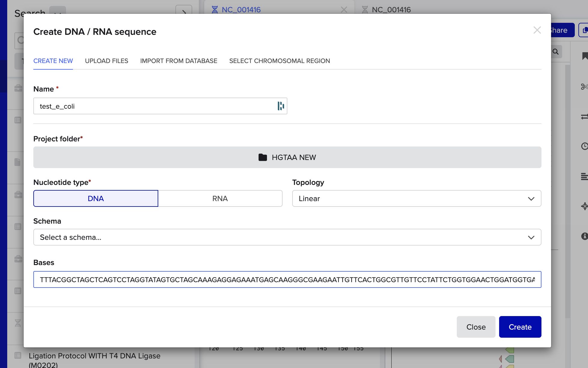Click the barcode icon in the Name field
This screenshot has width=588, height=368.
point(280,106)
